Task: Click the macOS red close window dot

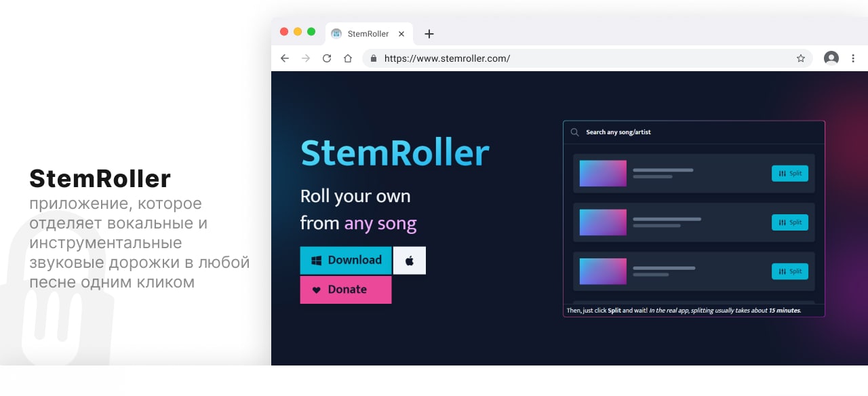Action: [x=284, y=32]
